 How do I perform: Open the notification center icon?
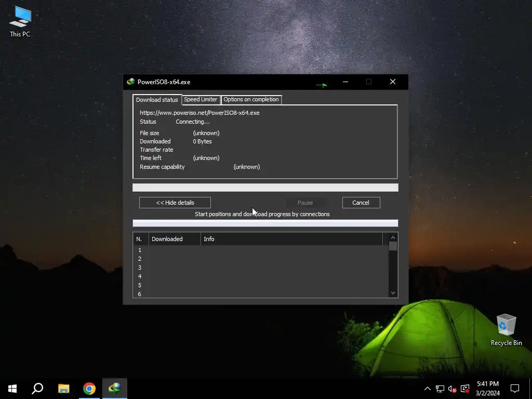(515, 389)
